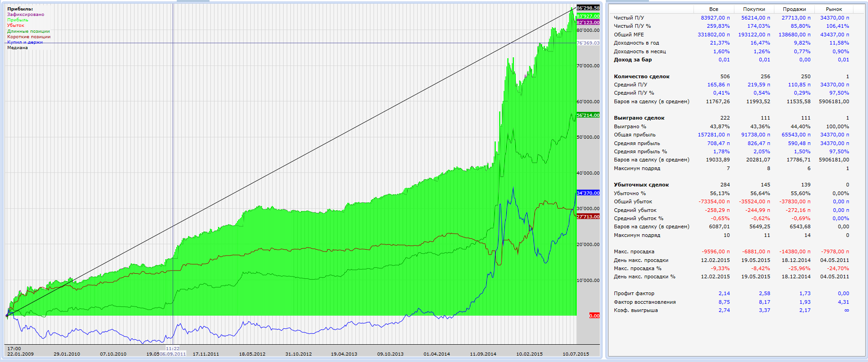Click the Покупки column header
This screenshot has width=868, height=362.
(754, 9)
